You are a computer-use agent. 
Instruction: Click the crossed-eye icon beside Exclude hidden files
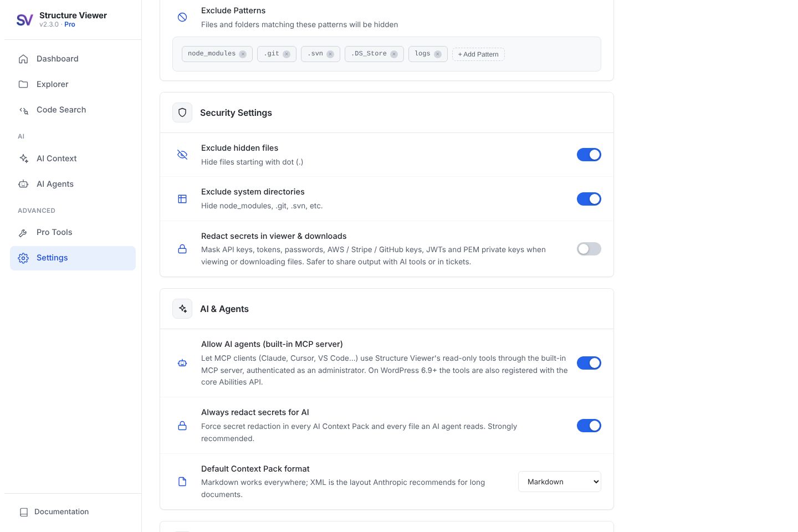(182, 155)
